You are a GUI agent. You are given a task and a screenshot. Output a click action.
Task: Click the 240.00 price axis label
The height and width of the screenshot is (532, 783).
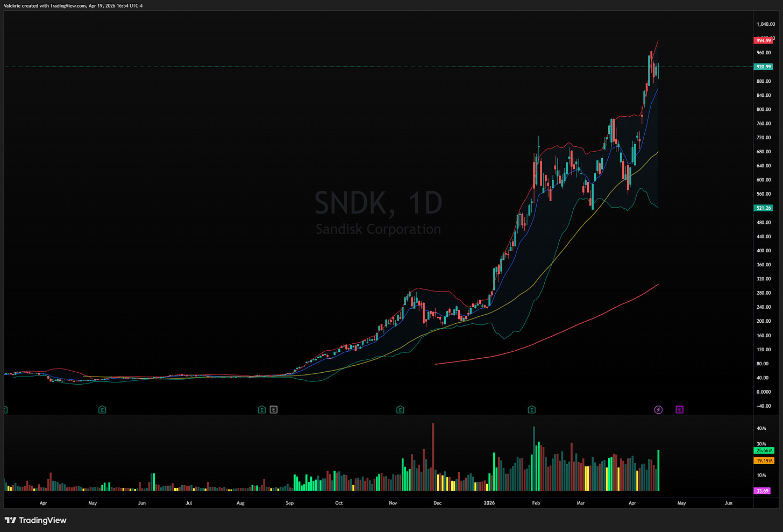pos(764,307)
